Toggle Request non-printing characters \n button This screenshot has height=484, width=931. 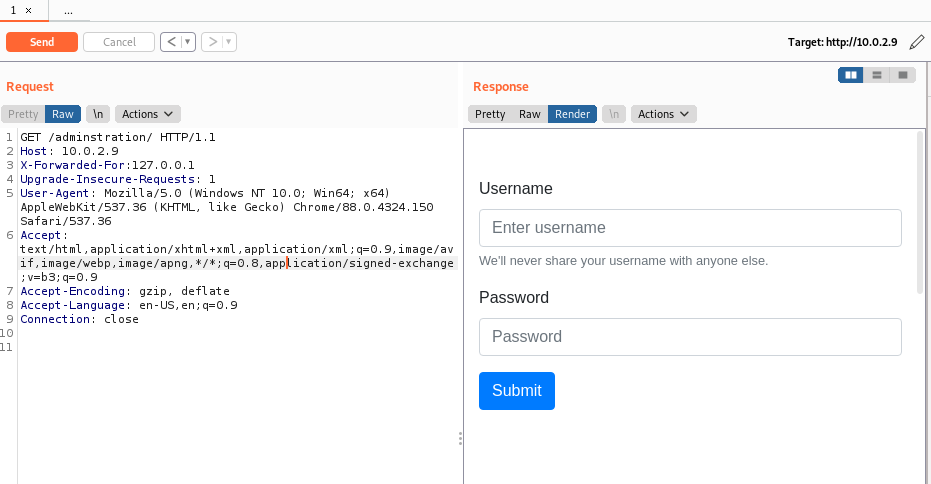98,114
